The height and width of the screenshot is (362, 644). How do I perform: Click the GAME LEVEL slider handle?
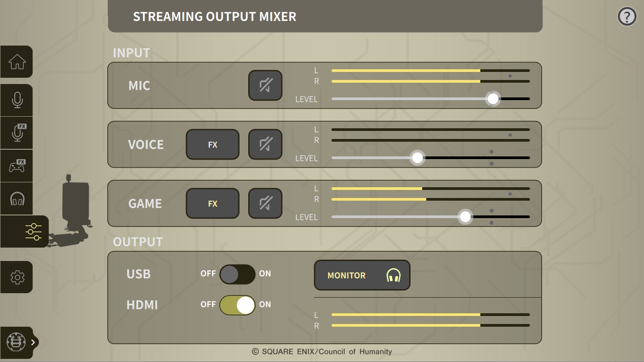click(465, 217)
